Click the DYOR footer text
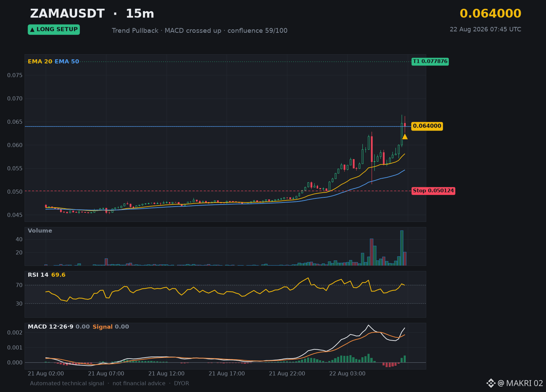The height and width of the screenshot is (392, 546). point(182,383)
